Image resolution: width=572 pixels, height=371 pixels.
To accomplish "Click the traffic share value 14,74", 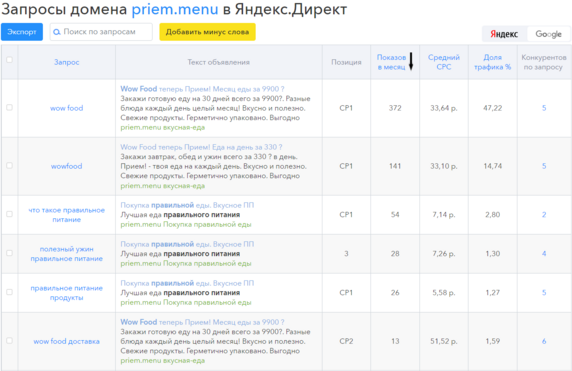I will point(492,166).
